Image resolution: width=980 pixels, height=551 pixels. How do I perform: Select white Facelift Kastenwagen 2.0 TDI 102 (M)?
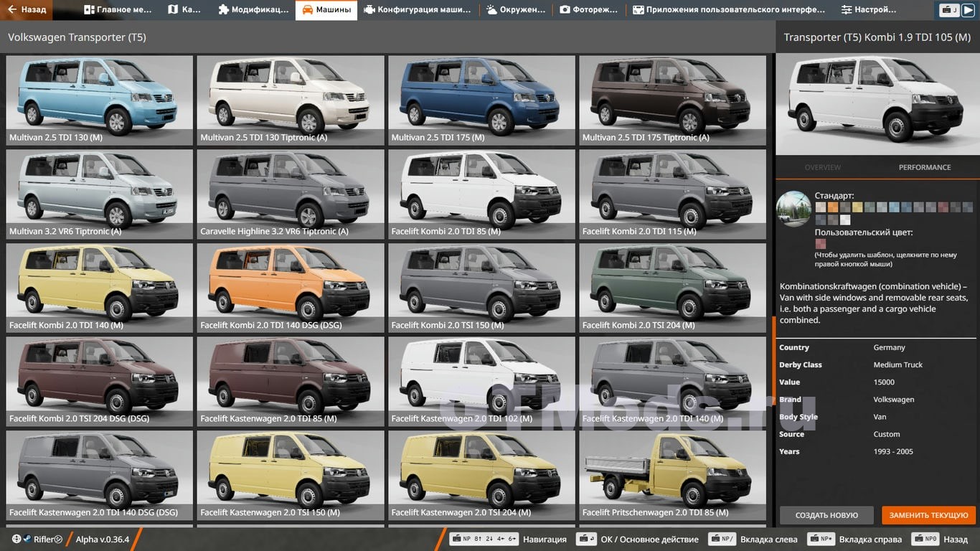[481, 382]
